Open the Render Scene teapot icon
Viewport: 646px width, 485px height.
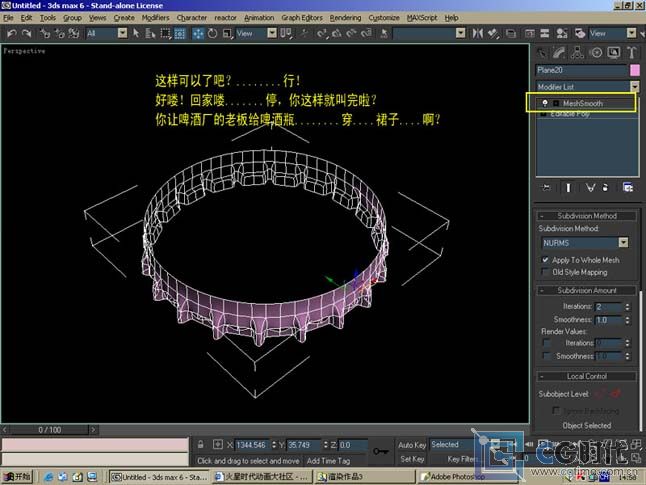[x=580, y=33]
